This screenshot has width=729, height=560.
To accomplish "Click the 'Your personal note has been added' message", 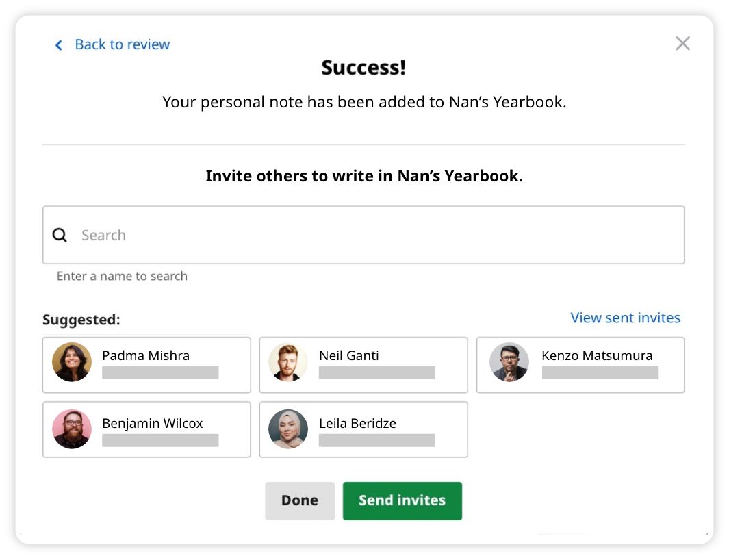I will coord(364,102).
